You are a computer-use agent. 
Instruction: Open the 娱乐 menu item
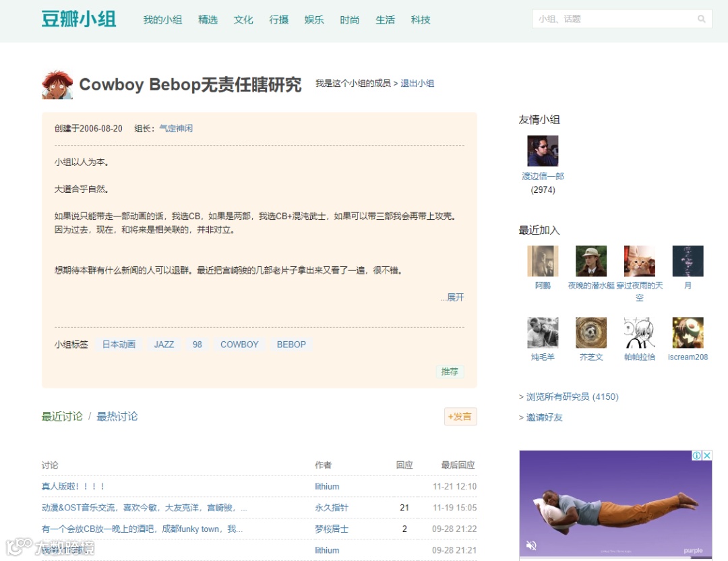pos(313,20)
